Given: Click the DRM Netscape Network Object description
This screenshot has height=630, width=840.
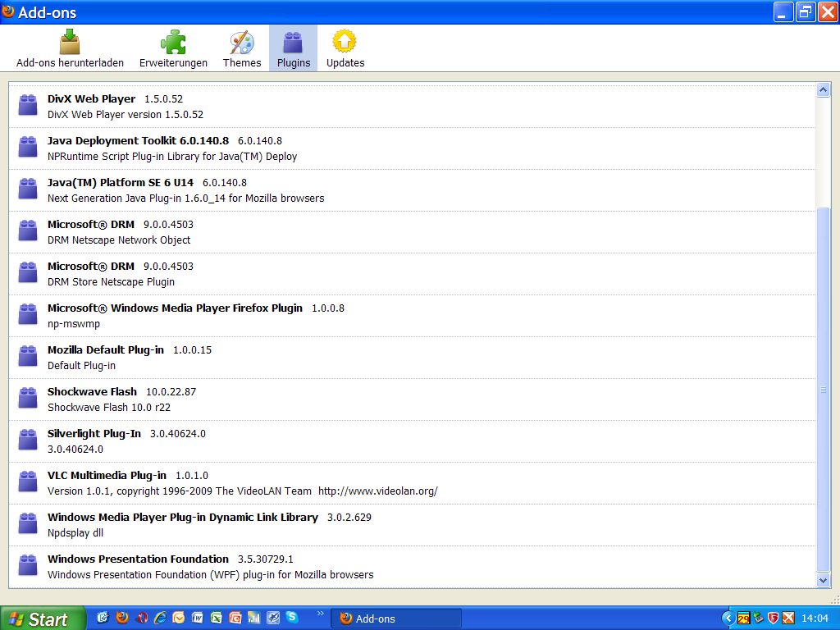Looking at the screenshot, I should [x=119, y=240].
